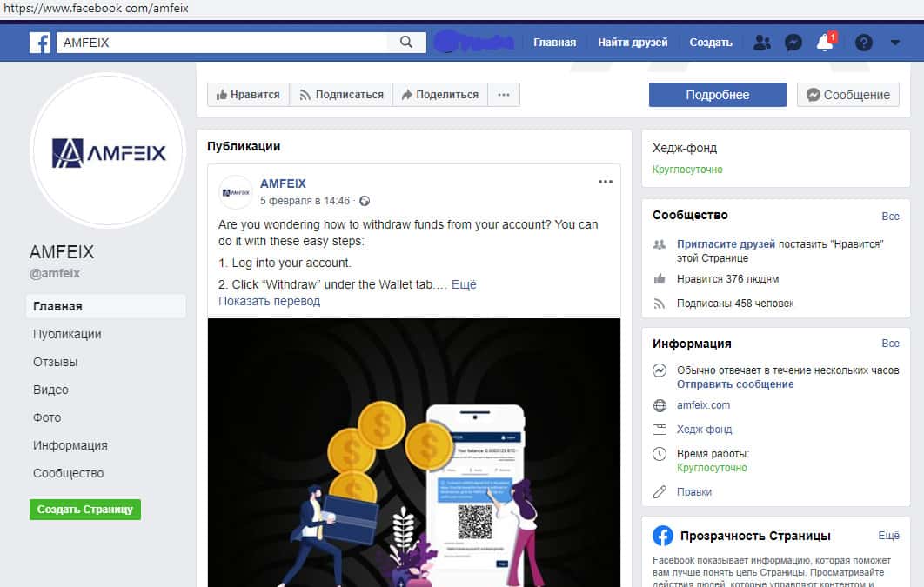924x587 pixels.
Task: Follow page with Подписаться button
Action: click(341, 95)
